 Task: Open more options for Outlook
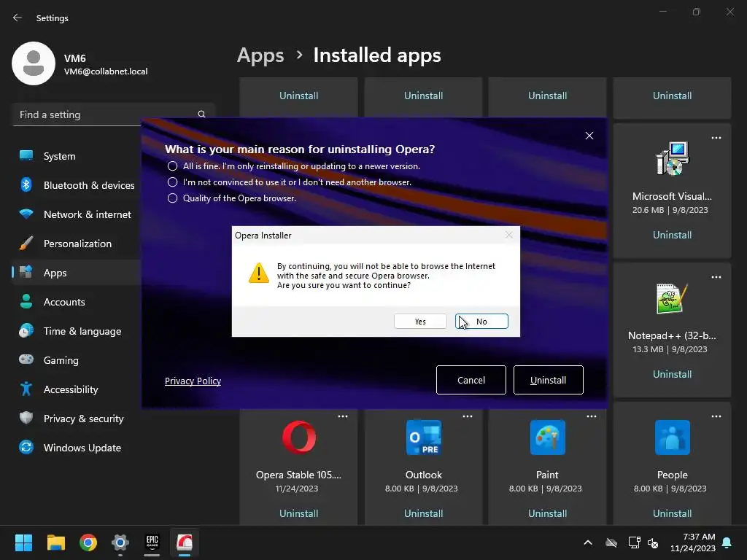pos(468,416)
